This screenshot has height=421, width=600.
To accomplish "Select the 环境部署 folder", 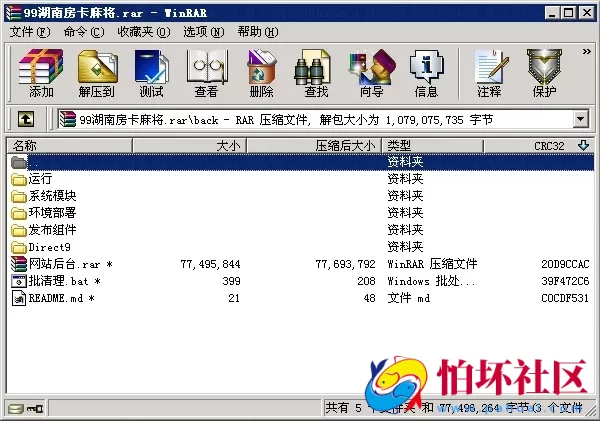I will 300,213.
